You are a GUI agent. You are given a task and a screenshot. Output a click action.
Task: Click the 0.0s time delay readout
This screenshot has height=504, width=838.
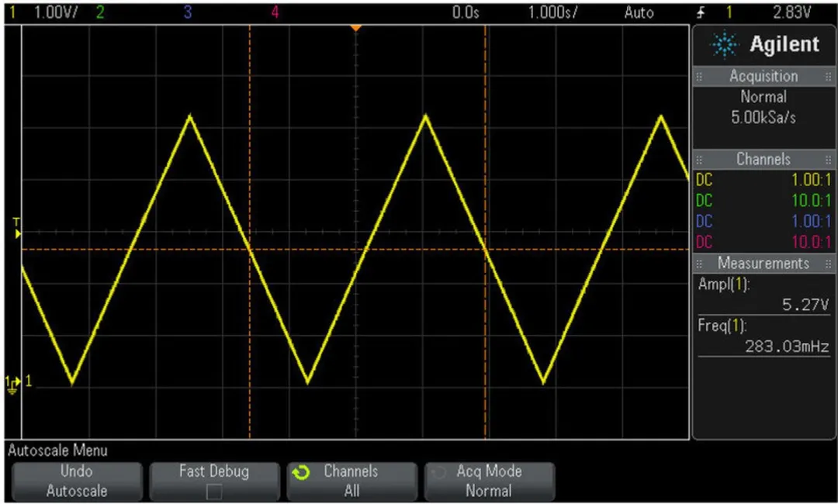click(466, 13)
